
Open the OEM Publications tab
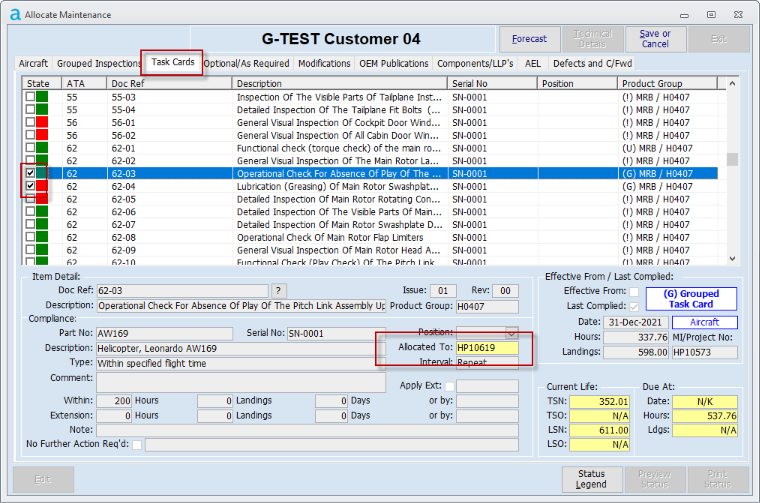click(x=394, y=63)
